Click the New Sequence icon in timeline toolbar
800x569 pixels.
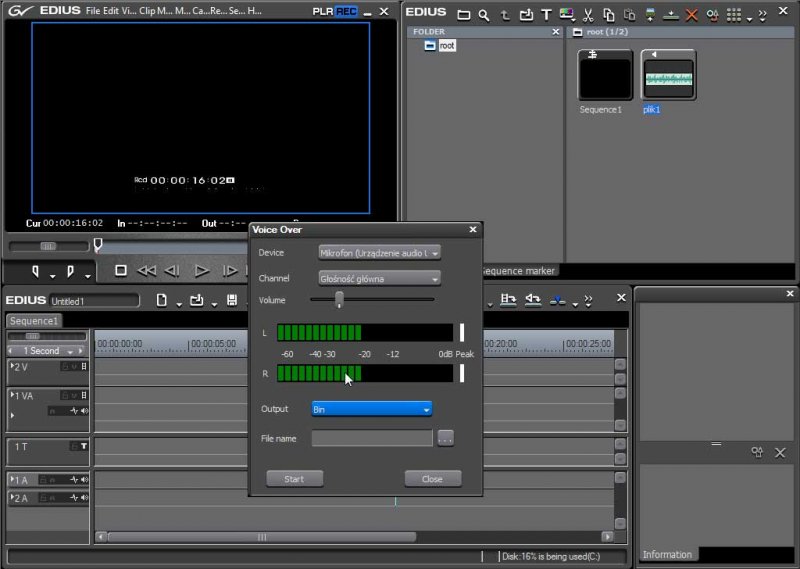pos(161,300)
